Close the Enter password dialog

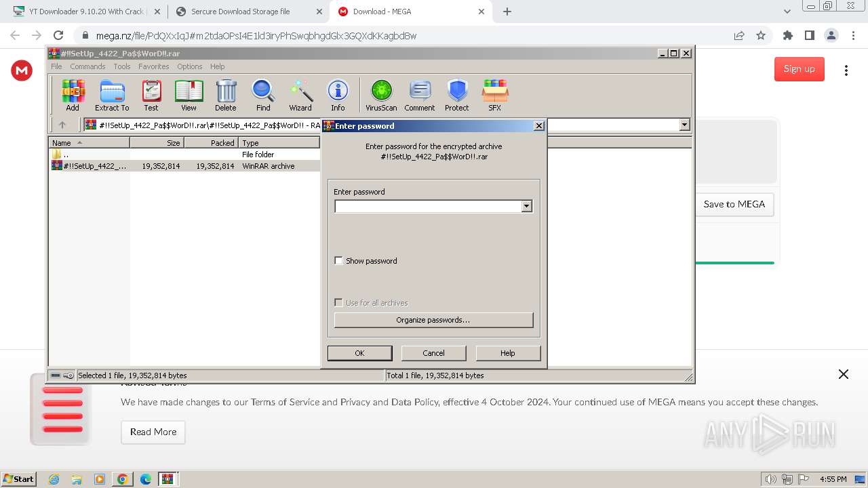pyautogui.click(x=539, y=125)
